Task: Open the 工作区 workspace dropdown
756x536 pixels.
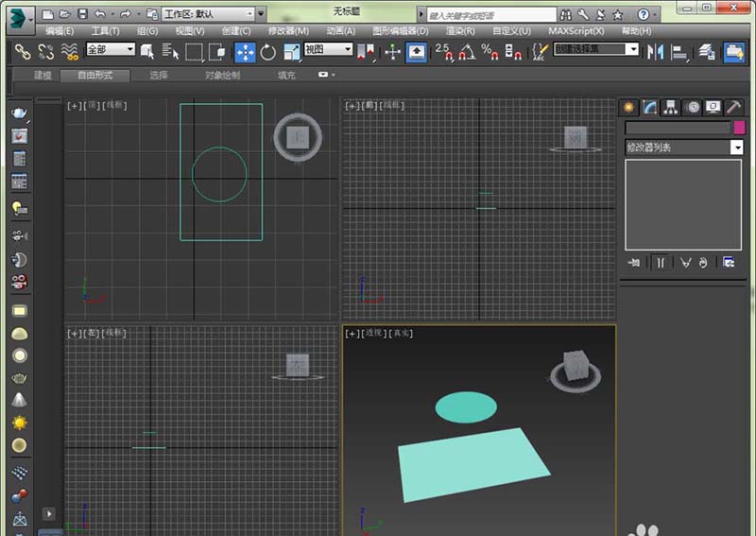Action: click(249, 14)
